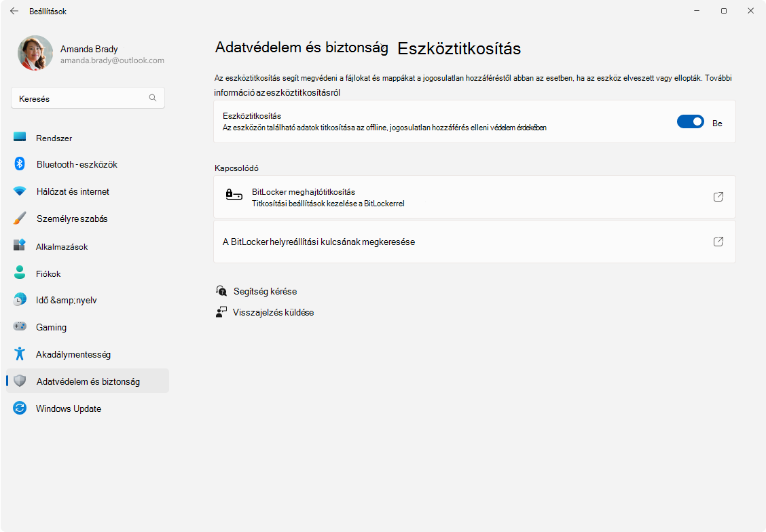Open external link icon for recovery key row
766x532 pixels.
[718, 242]
